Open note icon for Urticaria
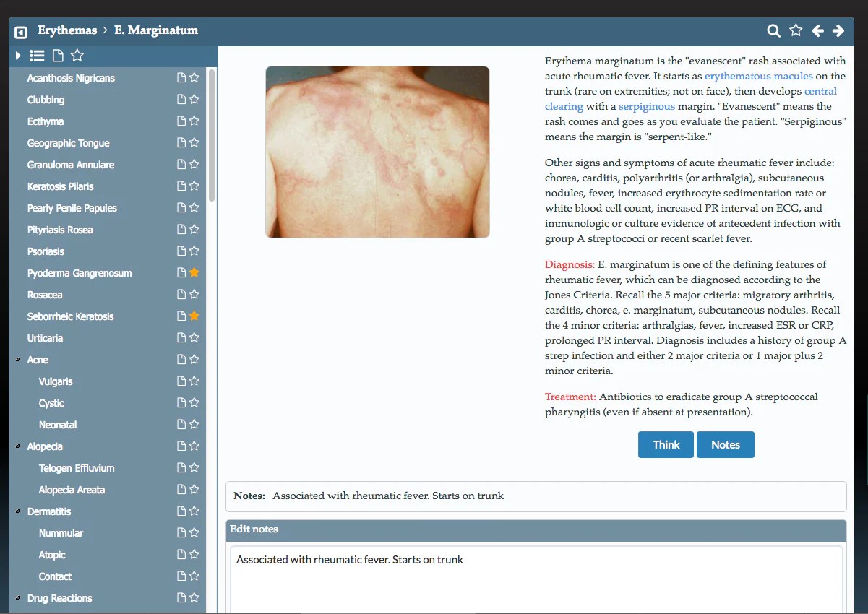868x614 pixels. (x=182, y=338)
